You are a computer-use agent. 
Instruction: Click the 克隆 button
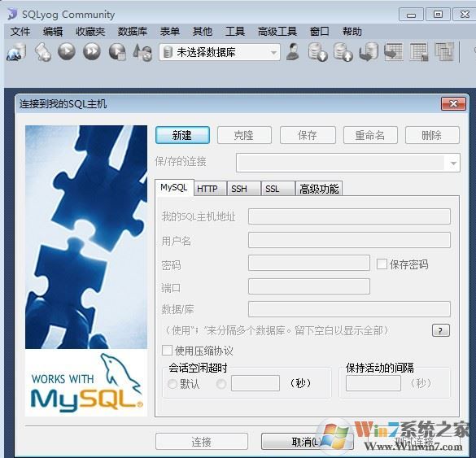tap(244, 135)
